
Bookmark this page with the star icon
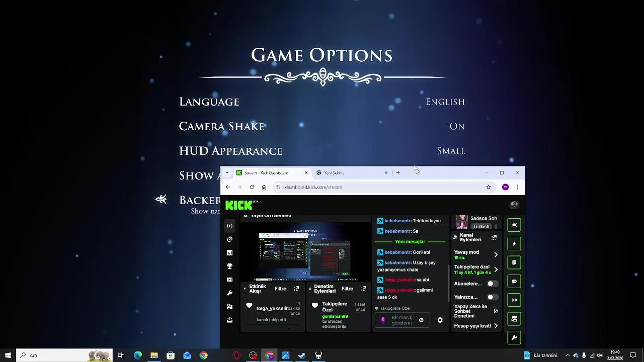coord(489,187)
